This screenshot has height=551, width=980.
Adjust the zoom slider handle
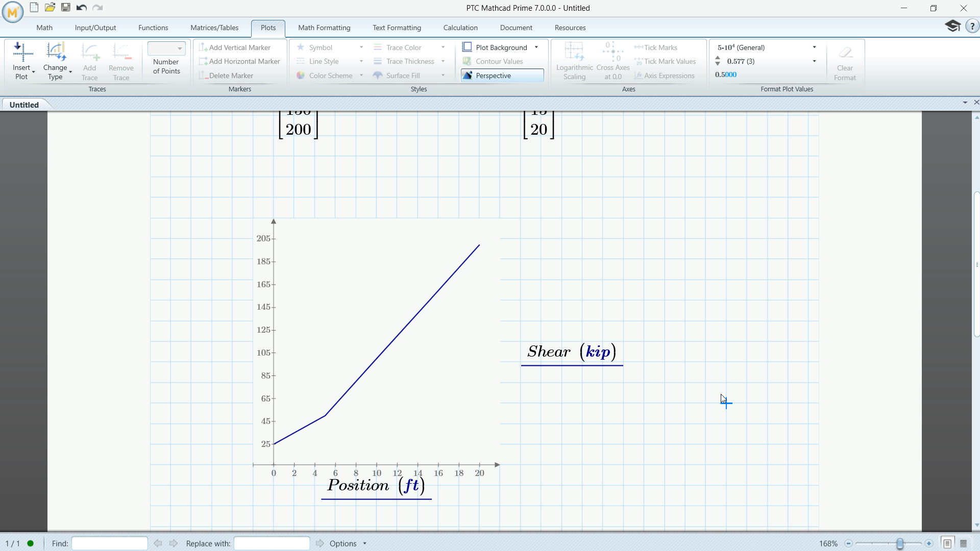click(x=900, y=543)
